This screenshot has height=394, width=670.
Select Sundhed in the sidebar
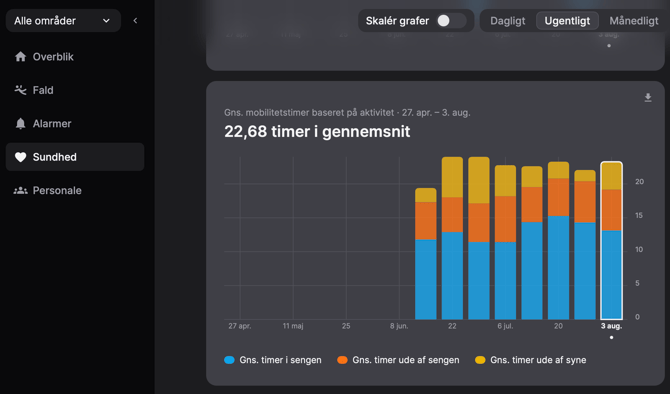(75, 157)
